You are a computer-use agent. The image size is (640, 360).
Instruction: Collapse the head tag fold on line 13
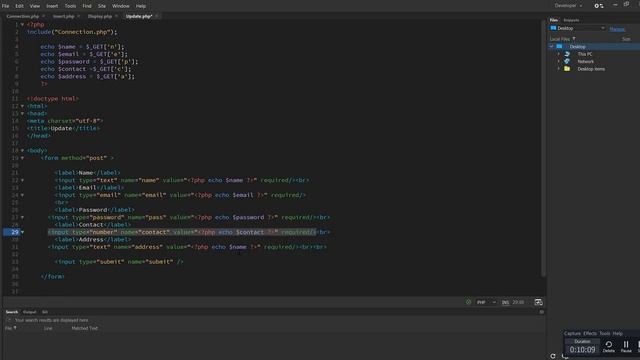click(x=22, y=113)
